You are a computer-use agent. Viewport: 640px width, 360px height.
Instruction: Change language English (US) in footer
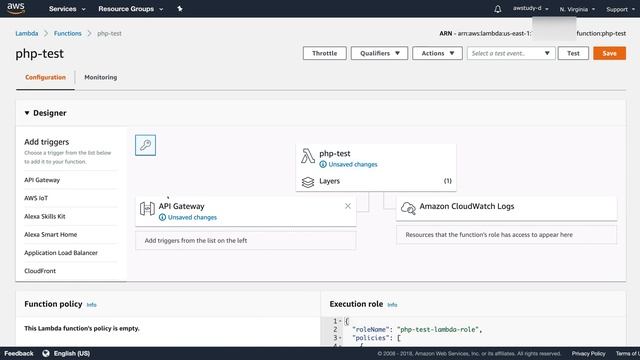coord(72,353)
